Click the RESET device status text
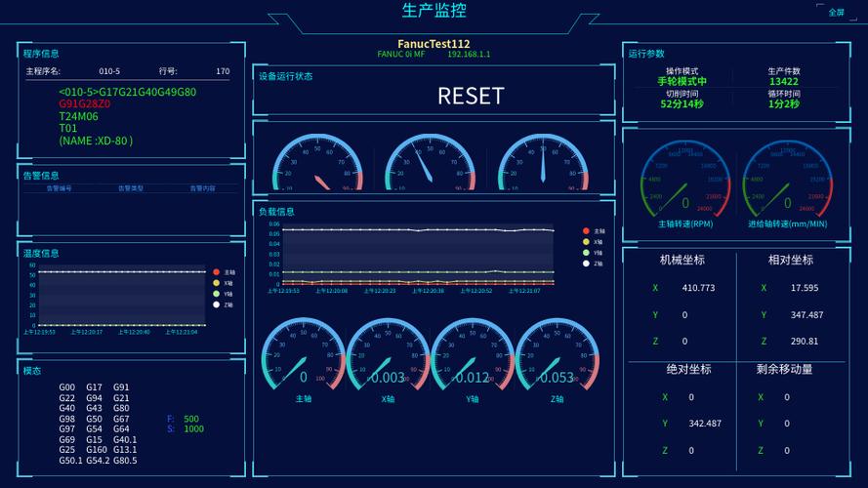Image resolution: width=868 pixels, height=488 pixels. (471, 96)
